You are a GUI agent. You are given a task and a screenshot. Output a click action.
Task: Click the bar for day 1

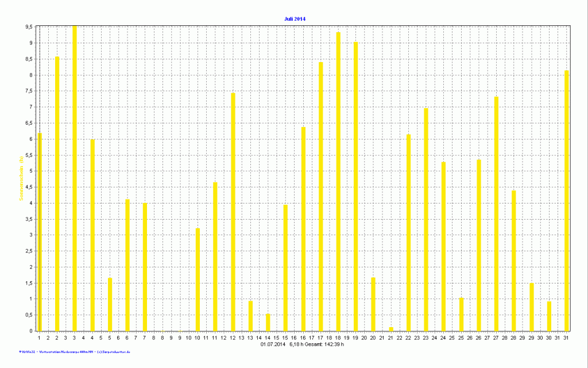click(x=40, y=232)
